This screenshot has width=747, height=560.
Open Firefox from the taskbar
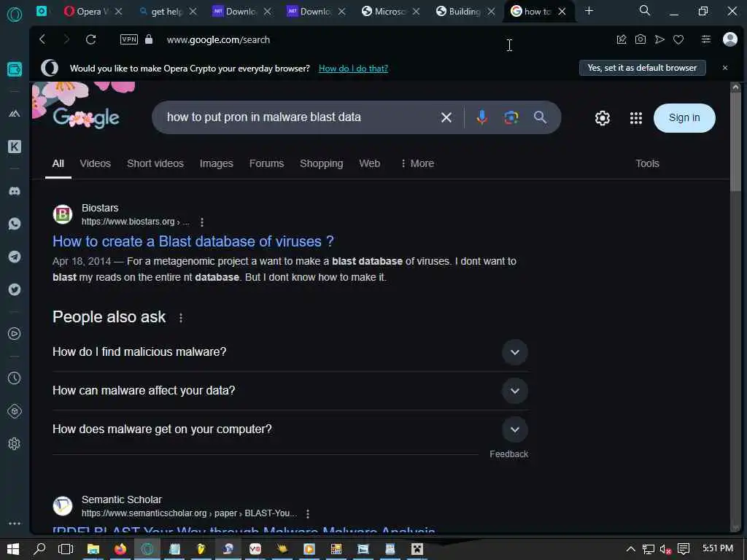point(120,549)
